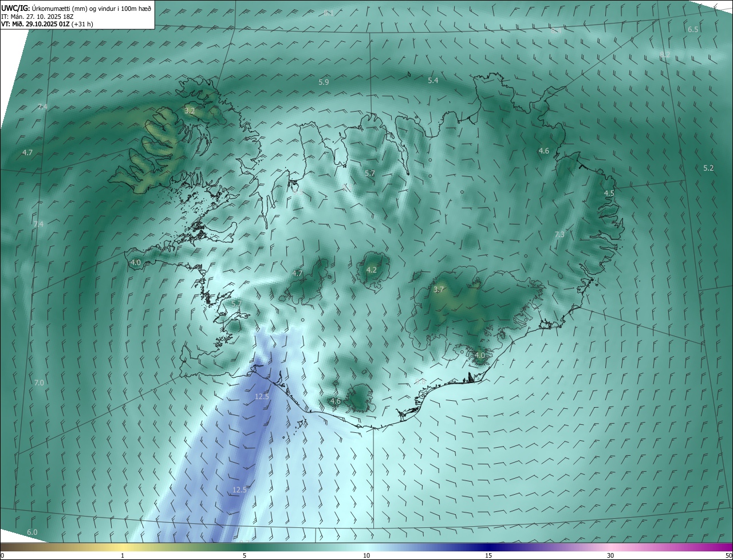Click the color bar label 10
The width and height of the screenshot is (733, 560).
[366, 555]
